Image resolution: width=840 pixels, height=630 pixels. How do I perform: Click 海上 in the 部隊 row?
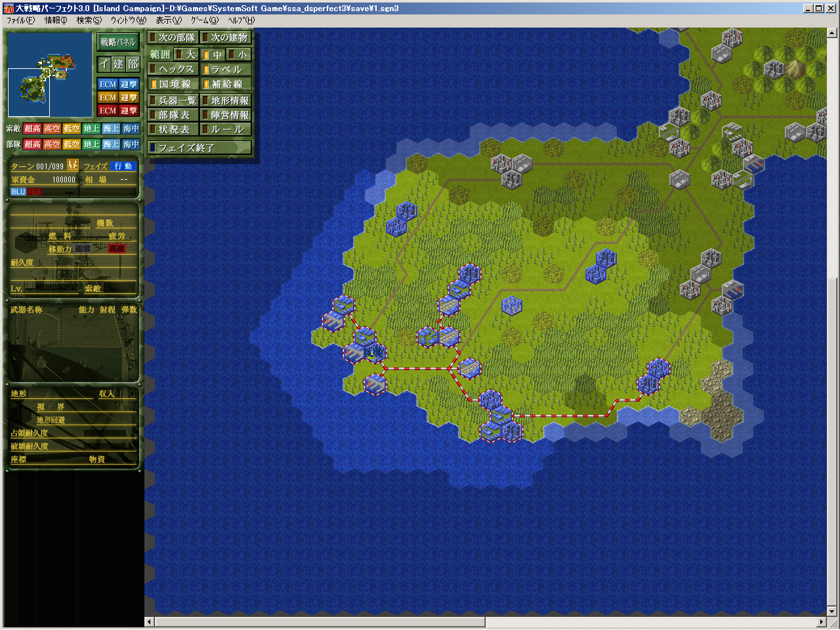pyautogui.click(x=112, y=144)
